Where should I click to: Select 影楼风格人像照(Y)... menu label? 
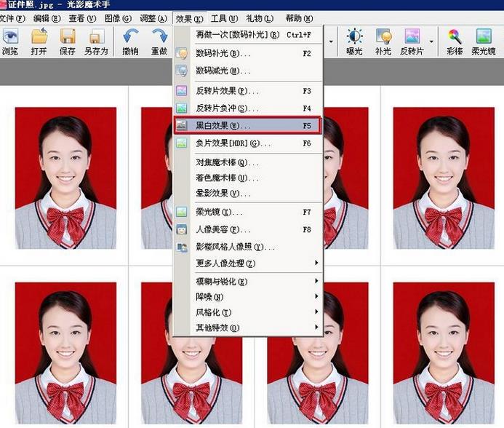click(x=236, y=247)
